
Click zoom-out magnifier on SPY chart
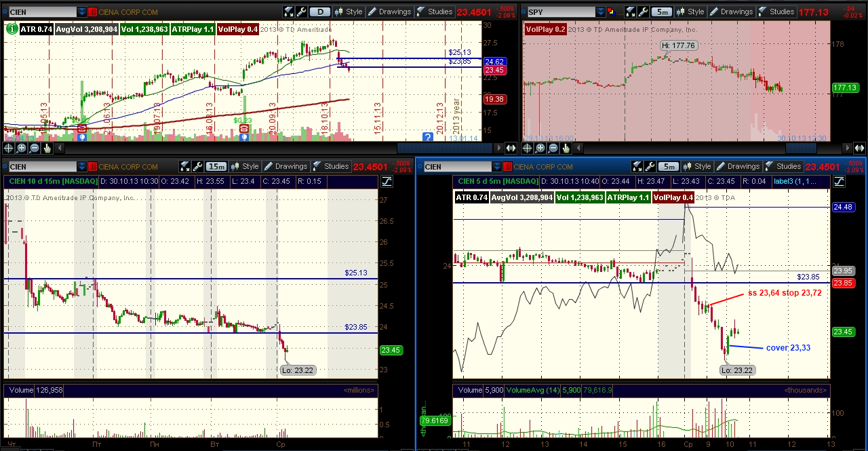[552, 148]
